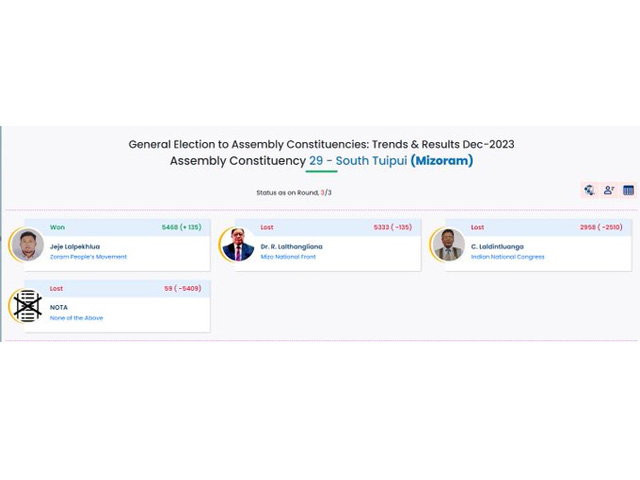Open the Zoram People's Movement party link
The image size is (640, 480).
[88, 257]
